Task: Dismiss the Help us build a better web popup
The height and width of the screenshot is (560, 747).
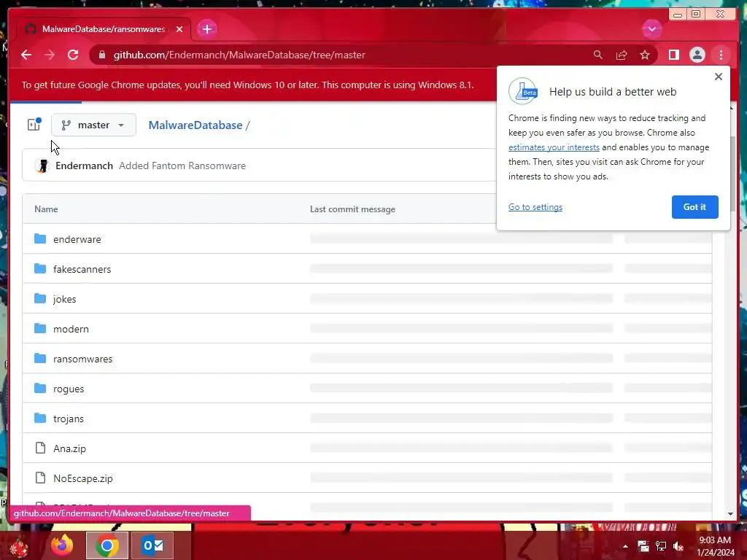Action: pyautogui.click(x=719, y=77)
